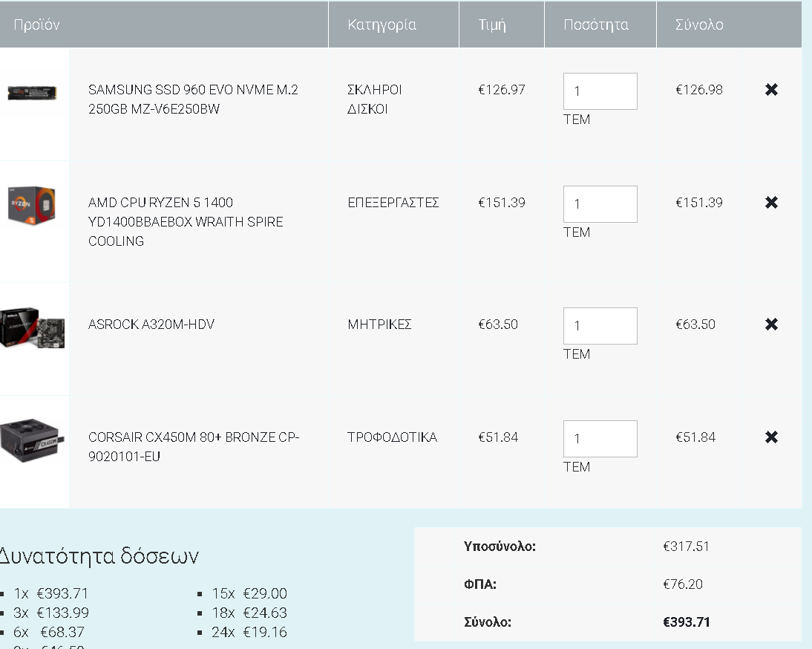The width and height of the screenshot is (812, 649).
Task: Click the ΦΠΑ €76.20 value
Action: pyautogui.click(x=683, y=584)
